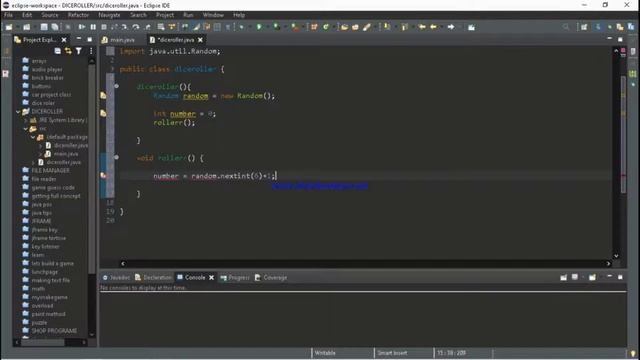Click the Open Type folder icon
The image size is (640, 360).
click(x=344, y=27)
